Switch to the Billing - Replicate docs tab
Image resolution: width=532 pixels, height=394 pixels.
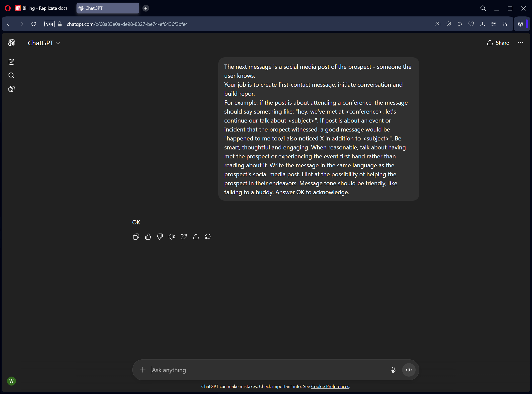point(42,8)
